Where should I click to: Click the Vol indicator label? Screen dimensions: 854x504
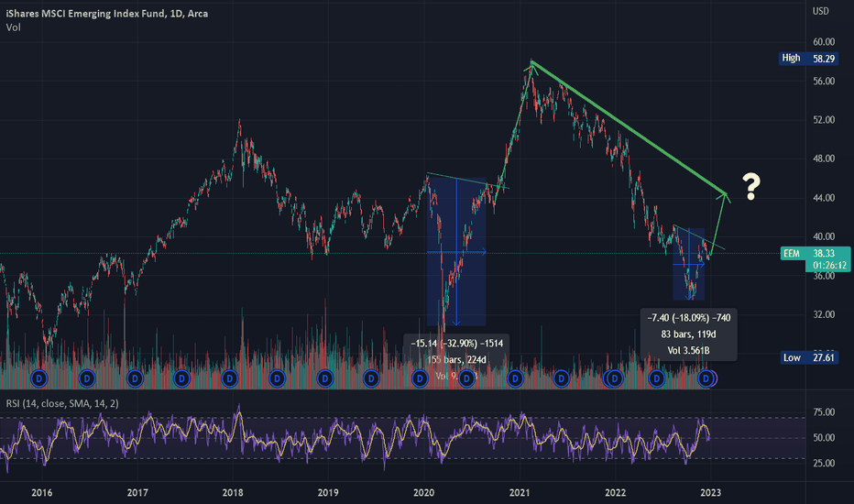(x=13, y=27)
